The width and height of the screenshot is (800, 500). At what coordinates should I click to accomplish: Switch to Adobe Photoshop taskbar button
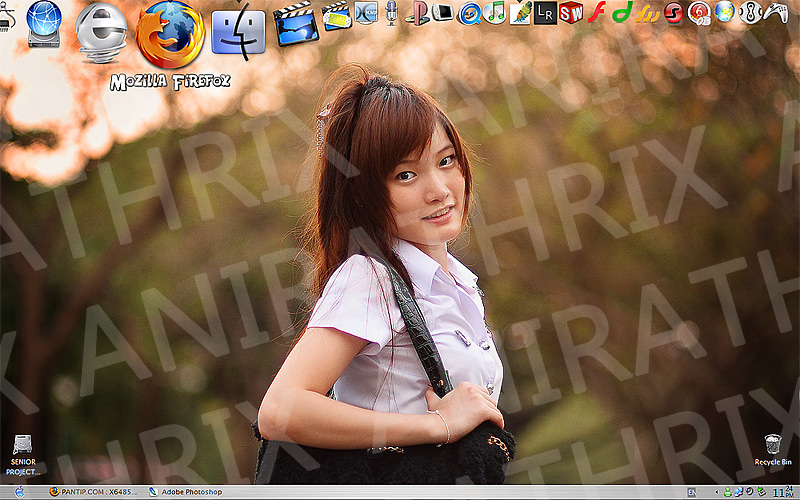coord(186,492)
